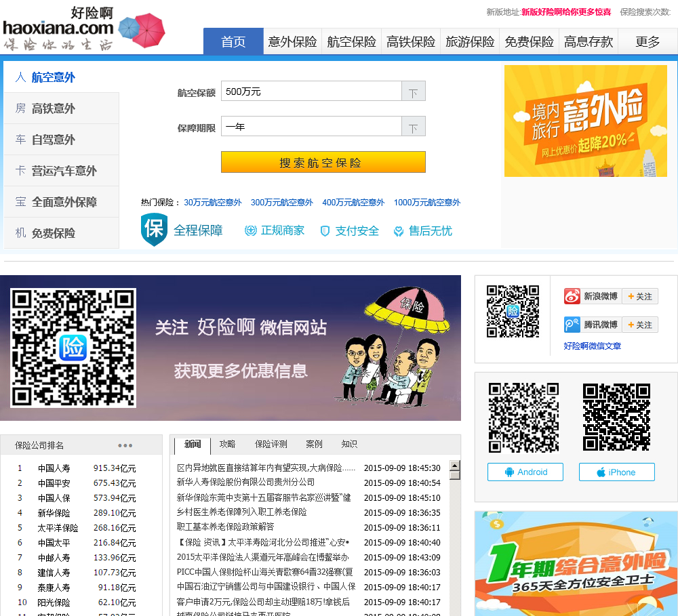Click the 400万元航空意外 hot link

(x=353, y=203)
